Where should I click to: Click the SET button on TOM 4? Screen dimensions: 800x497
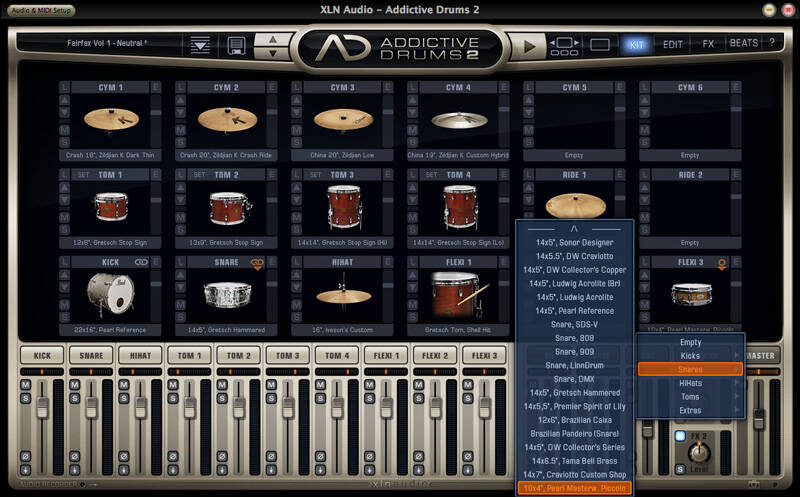point(432,175)
